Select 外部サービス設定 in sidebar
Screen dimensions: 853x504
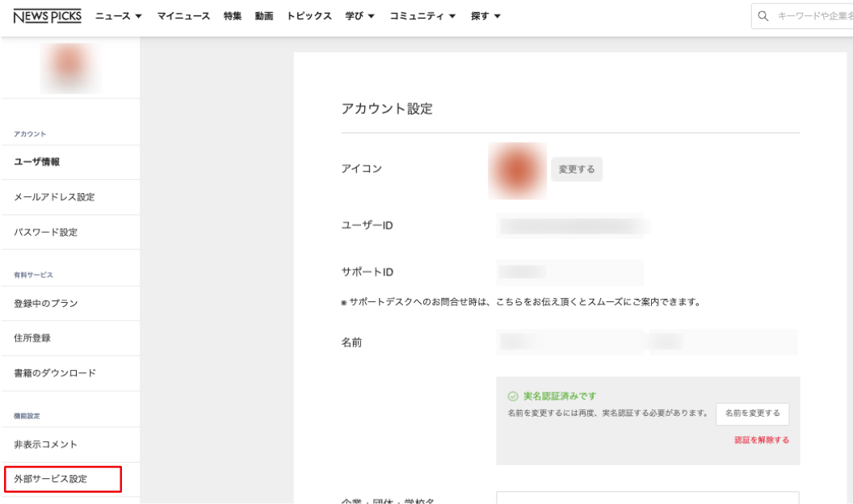[63, 479]
